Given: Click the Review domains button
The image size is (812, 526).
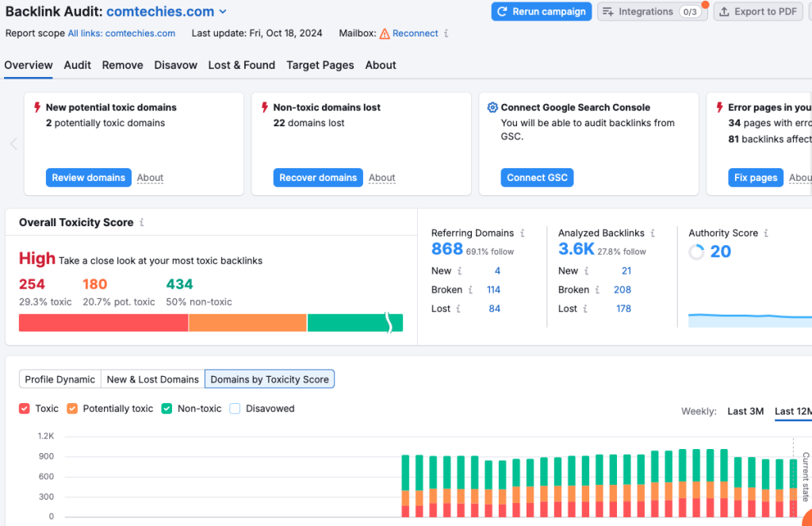Looking at the screenshot, I should [88, 177].
